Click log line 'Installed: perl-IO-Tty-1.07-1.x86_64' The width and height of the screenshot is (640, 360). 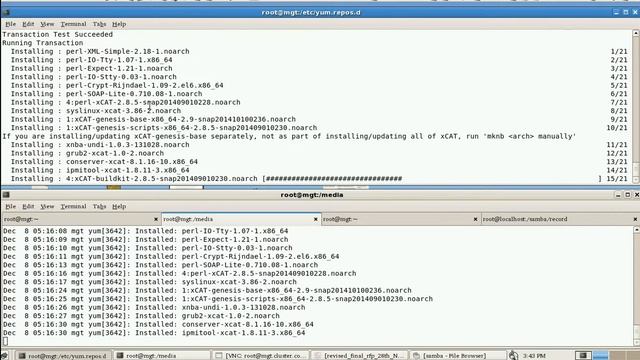click(x=146, y=231)
